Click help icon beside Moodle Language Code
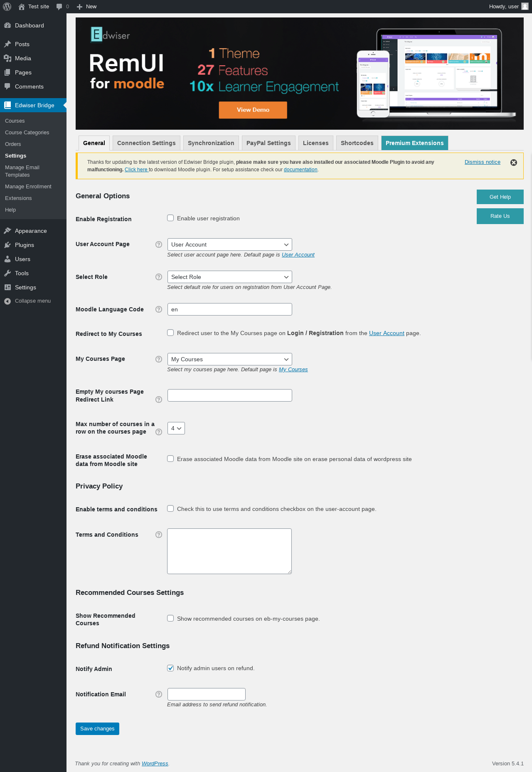Image resolution: width=532 pixels, height=772 pixels. coord(159,309)
